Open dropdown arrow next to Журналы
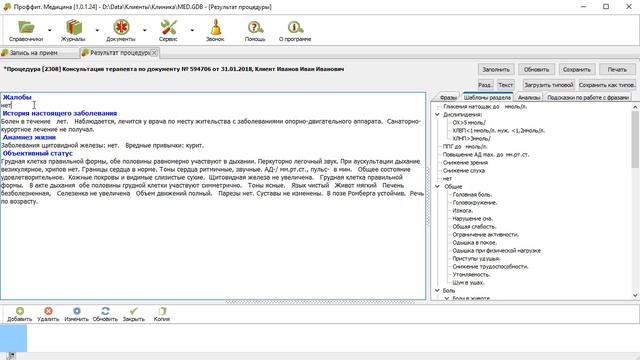The height and width of the screenshot is (360, 640). point(97,30)
